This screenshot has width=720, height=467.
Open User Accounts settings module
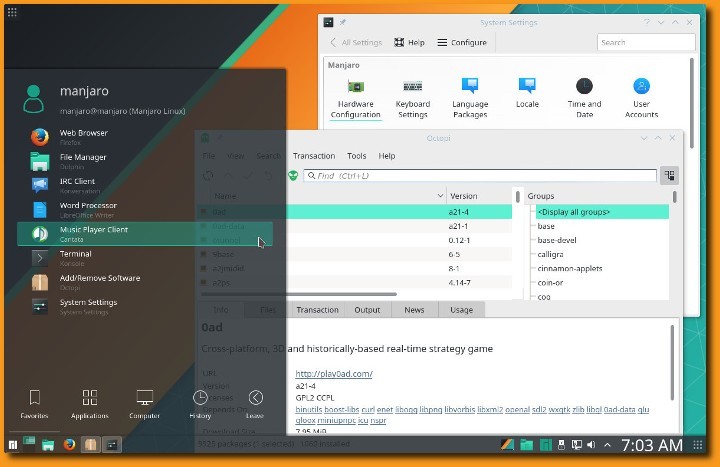(641, 98)
